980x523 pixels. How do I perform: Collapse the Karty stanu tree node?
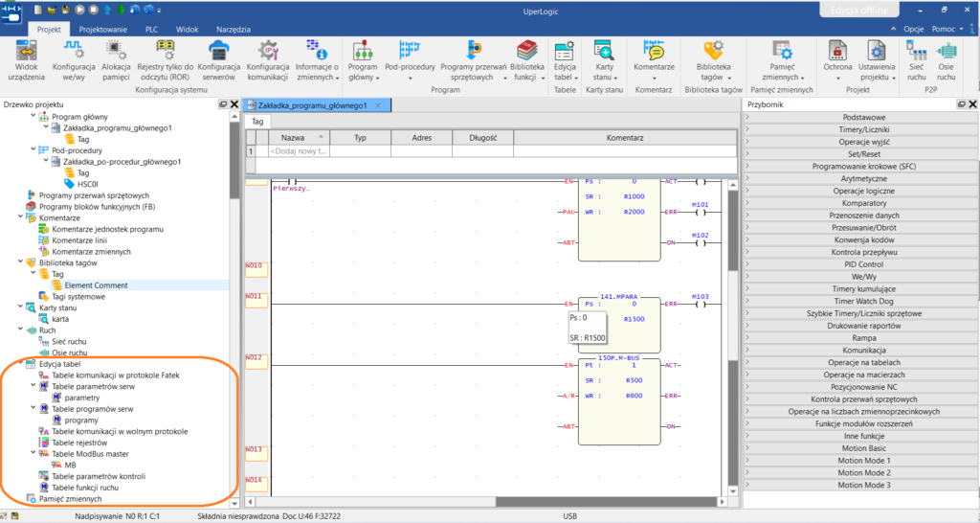21,307
